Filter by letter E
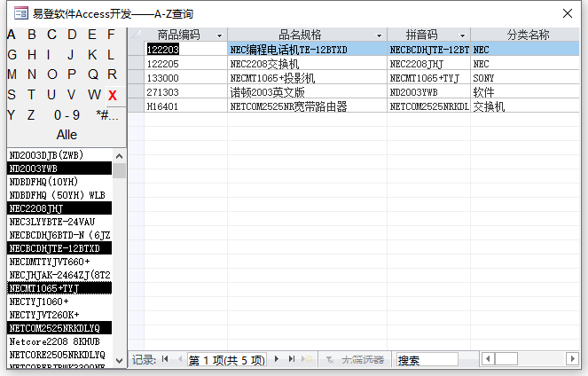 click(x=92, y=35)
